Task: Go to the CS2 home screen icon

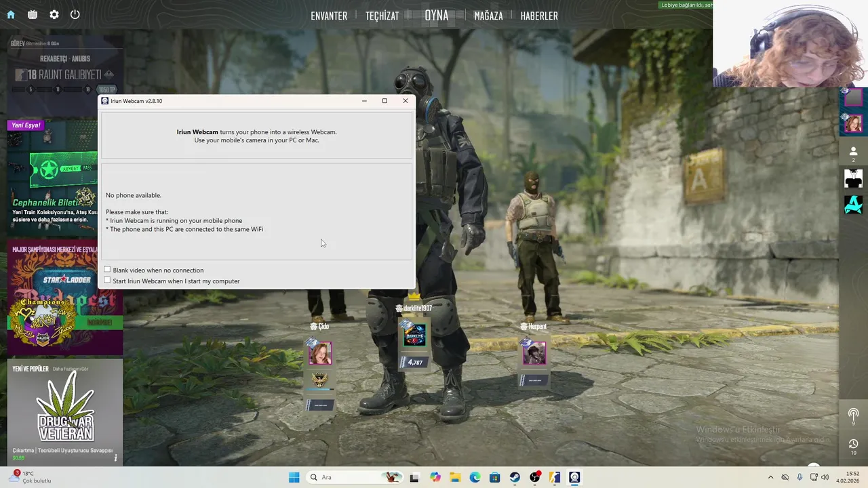Action: coord(11,14)
